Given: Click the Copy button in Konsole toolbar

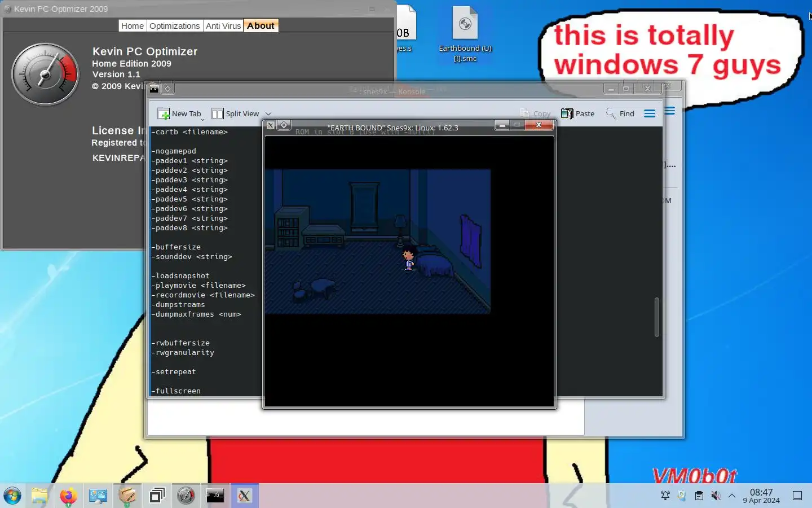Looking at the screenshot, I should [535, 113].
